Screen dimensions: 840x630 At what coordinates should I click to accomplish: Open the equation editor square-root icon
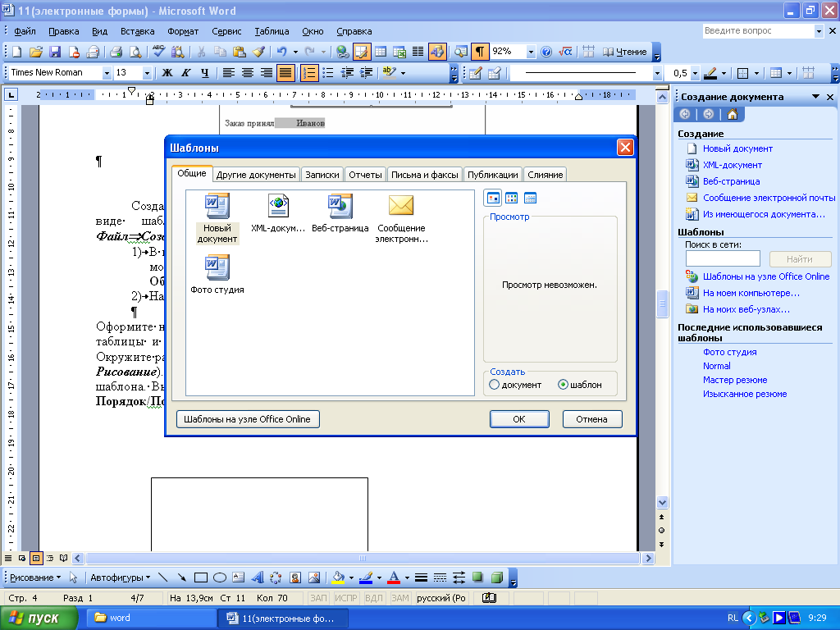(x=565, y=52)
